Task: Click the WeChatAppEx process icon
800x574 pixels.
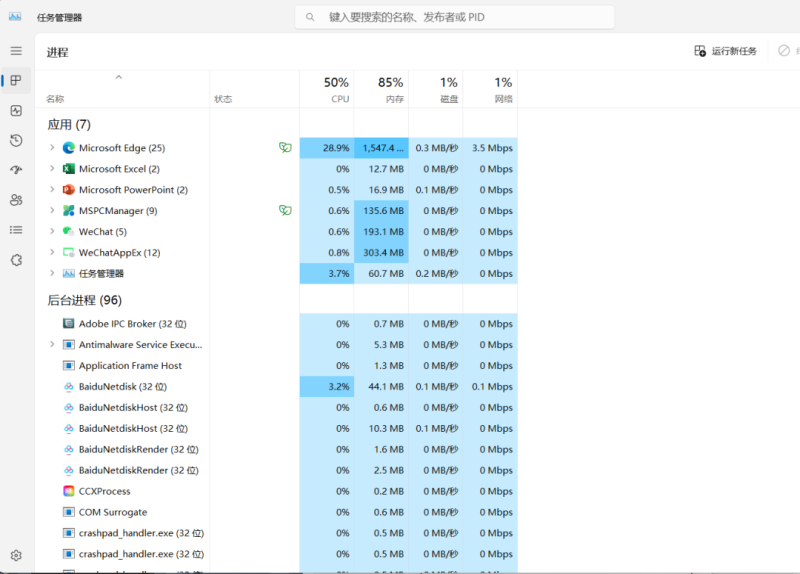Action: click(68, 252)
